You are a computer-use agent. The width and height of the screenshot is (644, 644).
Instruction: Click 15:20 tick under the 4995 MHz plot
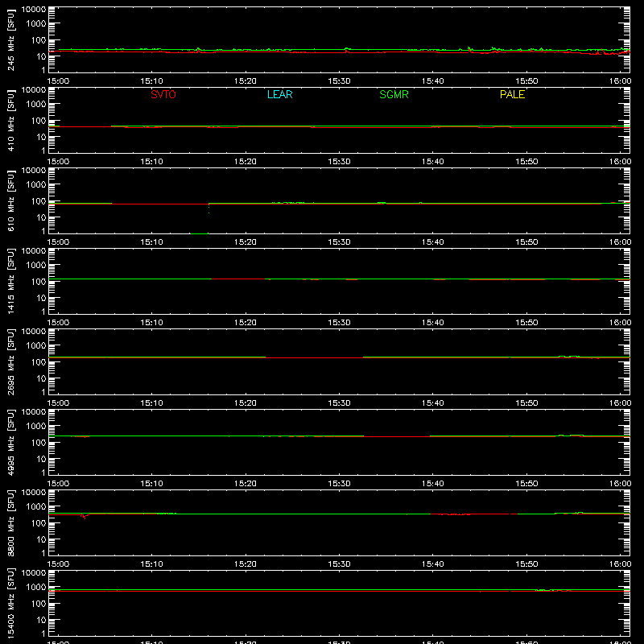246,484
